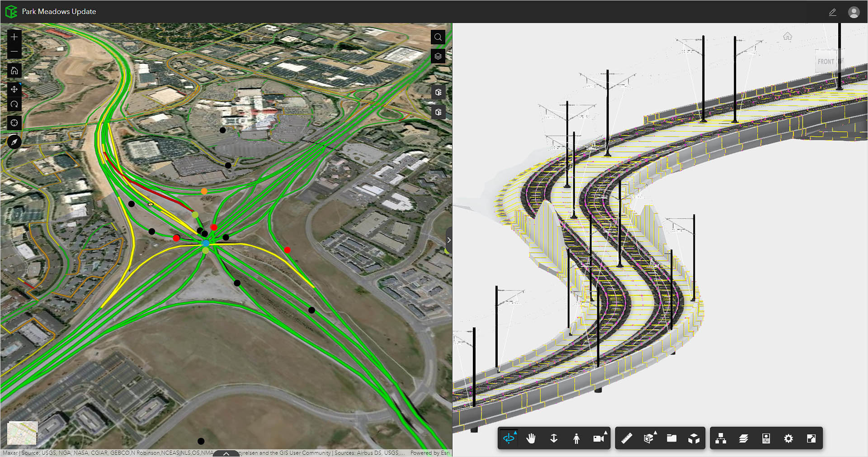Activate the Walk navigation tool
The height and width of the screenshot is (457, 868).
coord(576,438)
